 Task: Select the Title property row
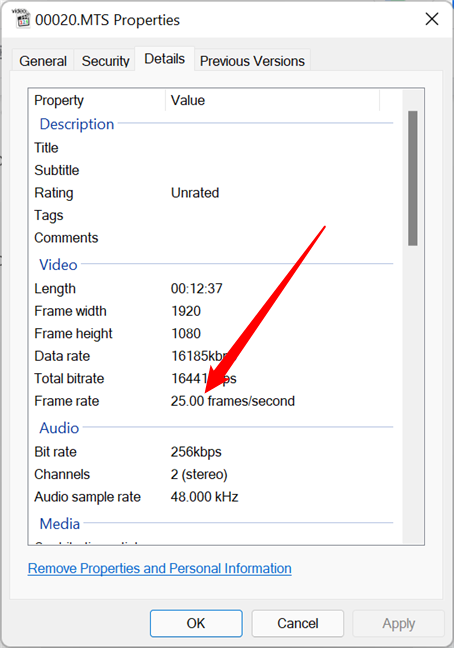point(213,148)
